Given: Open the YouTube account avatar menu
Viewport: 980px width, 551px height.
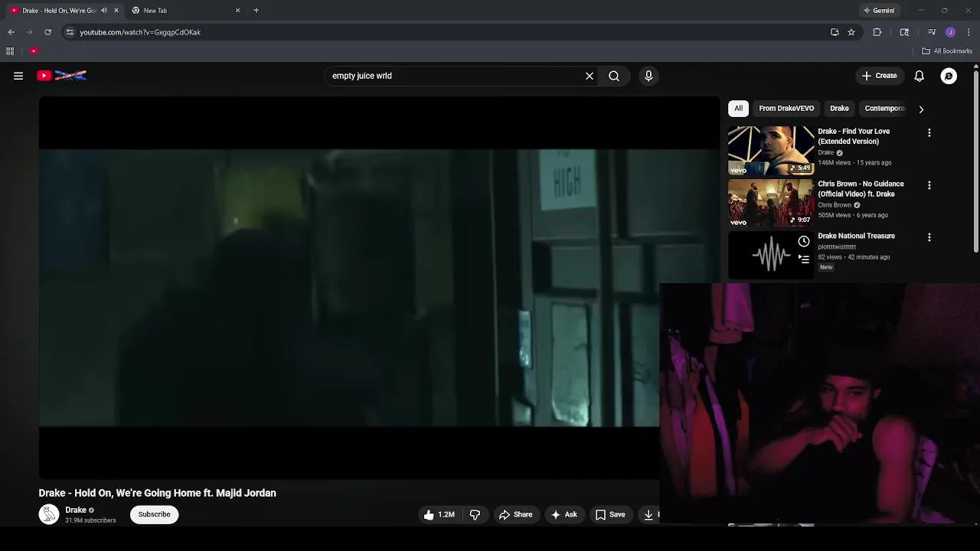Looking at the screenshot, I should point(949,76).
